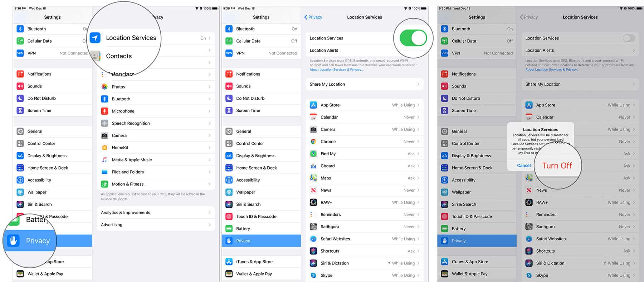Screen dimensions: 644x282
Task: Open Display & Brightness in middle screenshot's sidebar
Action: coord(262,156)
